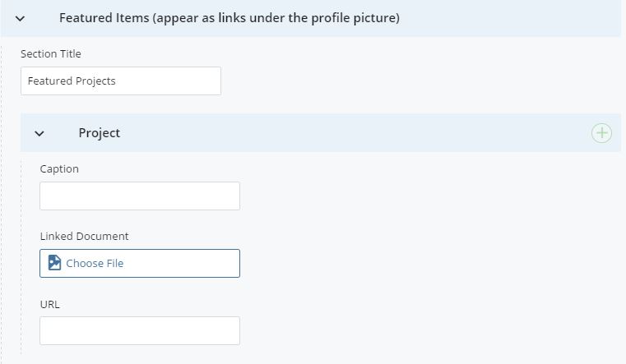Select the 'Featured Projects' text in the field
This screenshot has width=626, height=364.
pos(72,81)
